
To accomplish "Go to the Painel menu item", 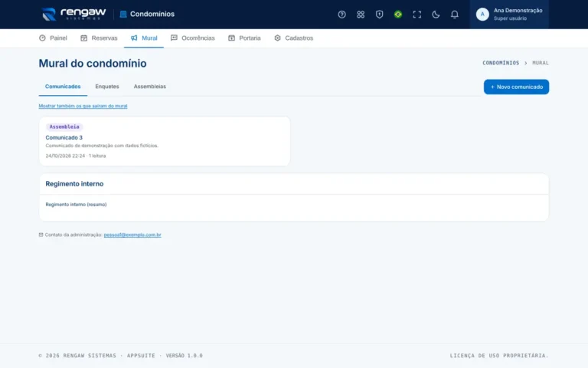I will click(53, 38).
